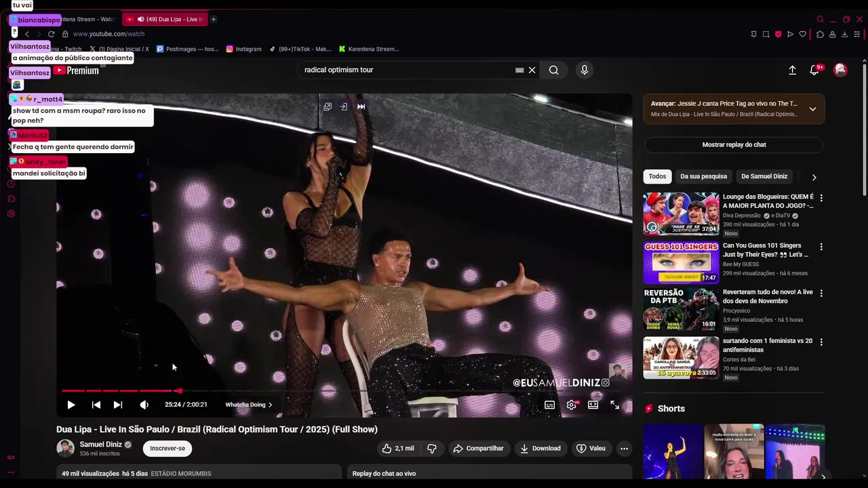The width and height of the screenshot is (868, 488).
Task: Open the Samuel Diniz channel name link
Action: point(101,445)
